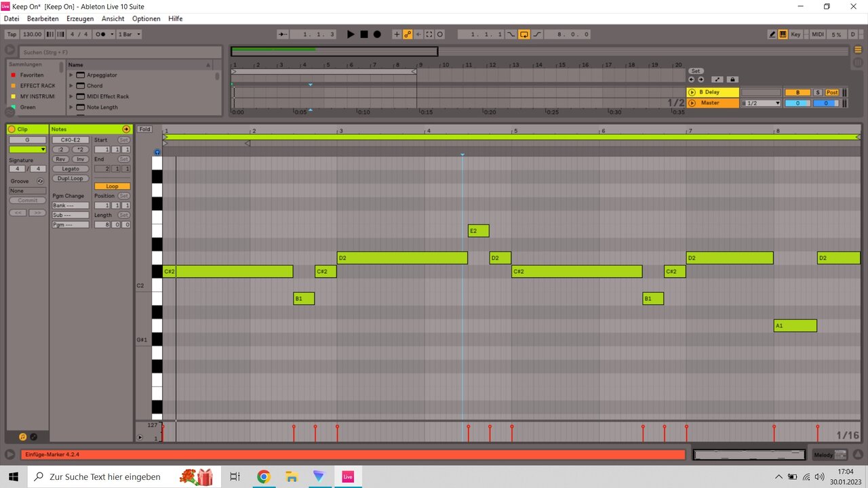Screen dimensions: 868x488
Task: Expand the Arpeggiator device entry
Action: pos(71,75)
